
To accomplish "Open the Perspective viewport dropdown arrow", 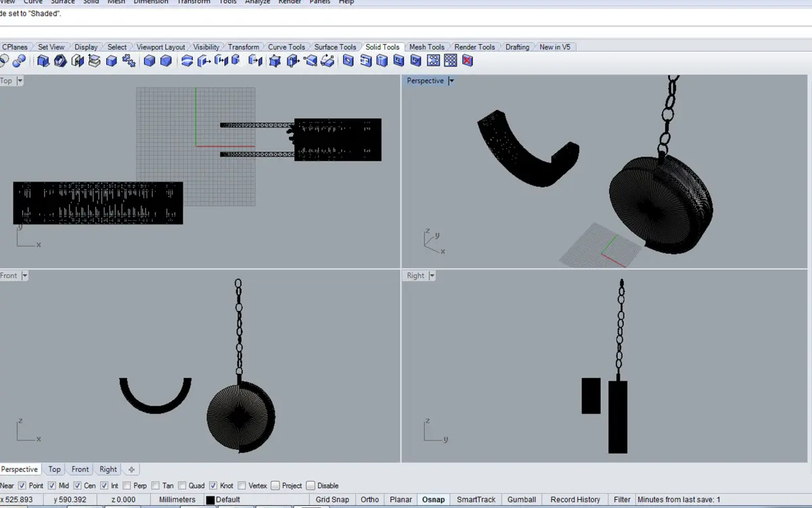I will 451,81.
